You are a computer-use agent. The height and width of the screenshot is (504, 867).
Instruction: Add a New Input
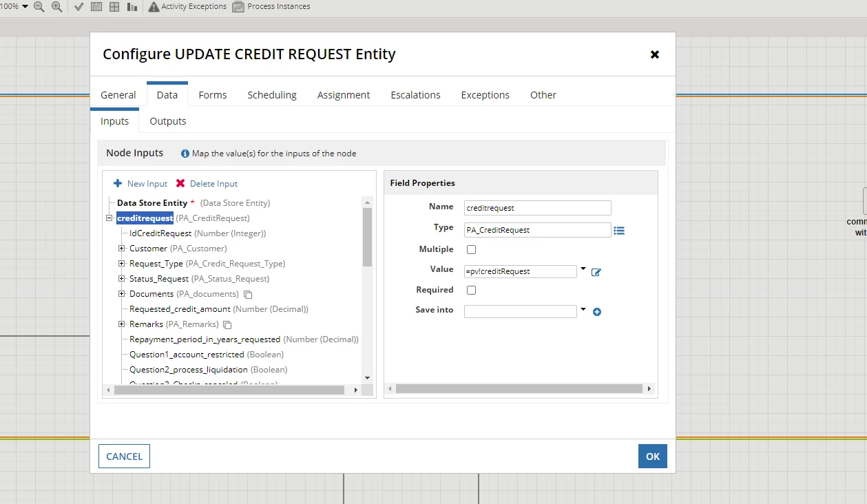click(140, 184)
